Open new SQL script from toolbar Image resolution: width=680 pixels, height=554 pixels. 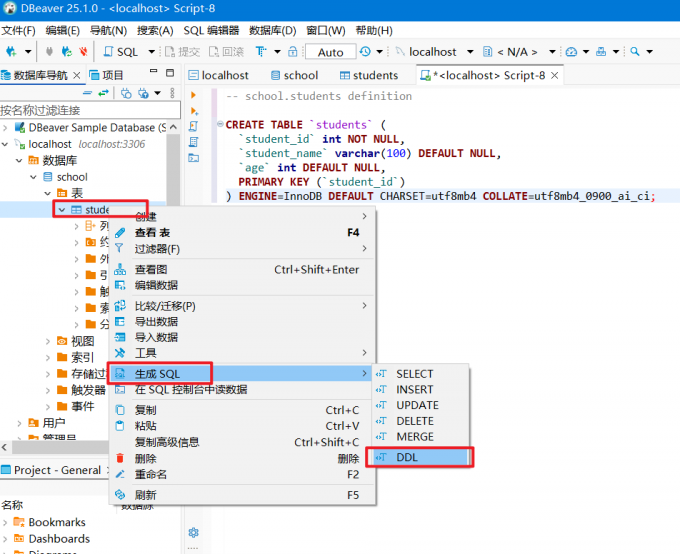pyautogui.click(x=121, y=52)
